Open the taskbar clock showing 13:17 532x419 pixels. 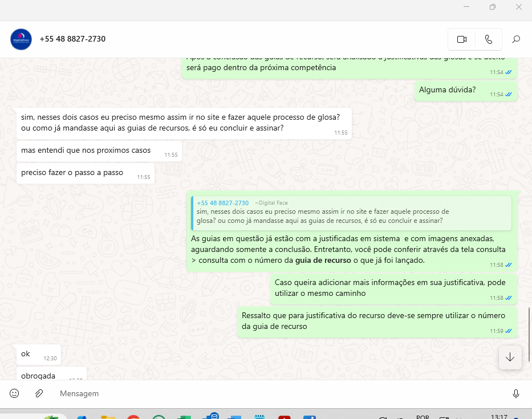coord(499,416)
